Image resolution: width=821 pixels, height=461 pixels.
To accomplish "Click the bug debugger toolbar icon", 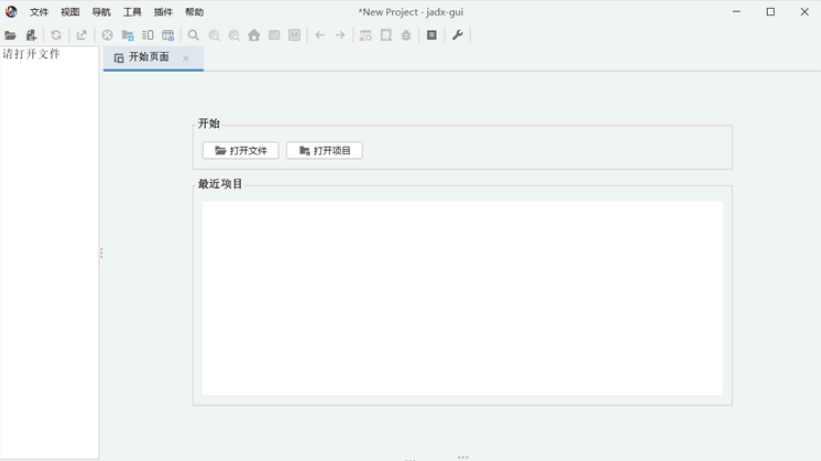I will click(406, 35).
